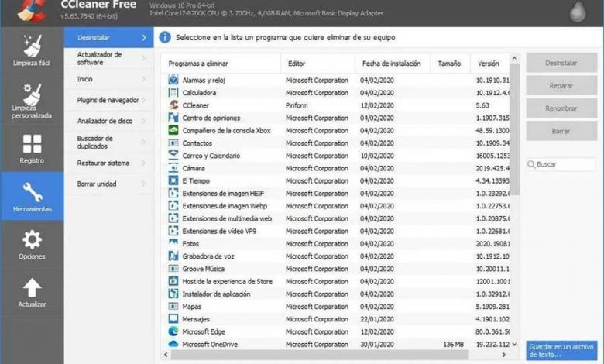Select El Tiempo app icon

click(x=173, y=180)
